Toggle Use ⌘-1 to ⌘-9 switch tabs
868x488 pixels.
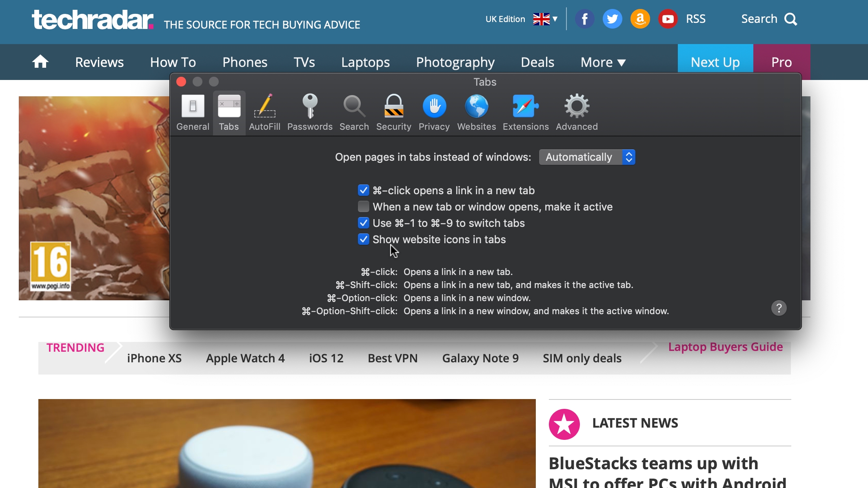click(363, 223)
